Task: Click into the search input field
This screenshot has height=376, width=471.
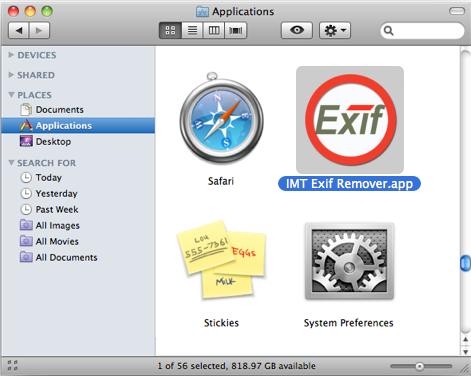Action: click(x=422, y=31)
